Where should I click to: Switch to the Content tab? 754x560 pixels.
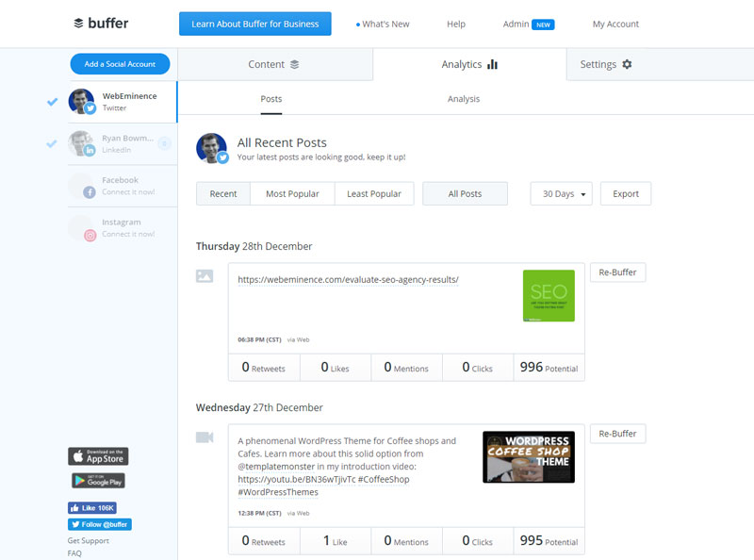pos(275,64)
